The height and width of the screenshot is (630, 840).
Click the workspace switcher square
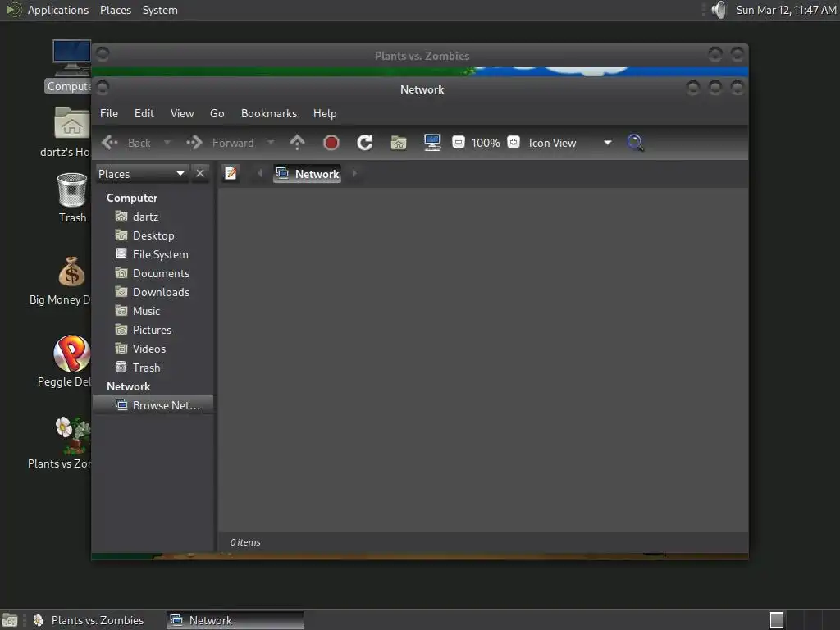777,620
